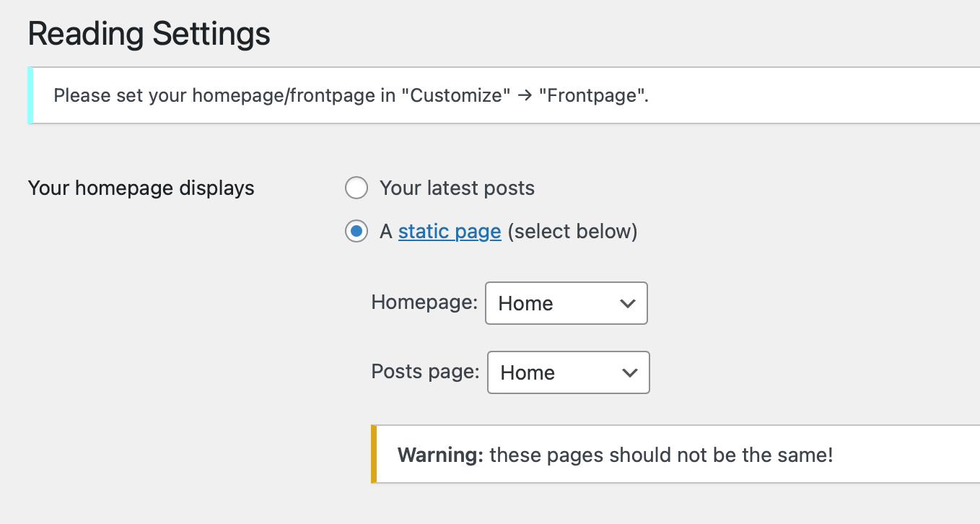Expand the Home dropdown under Homepage
980x524 pixels.
[x=566, y=303]
